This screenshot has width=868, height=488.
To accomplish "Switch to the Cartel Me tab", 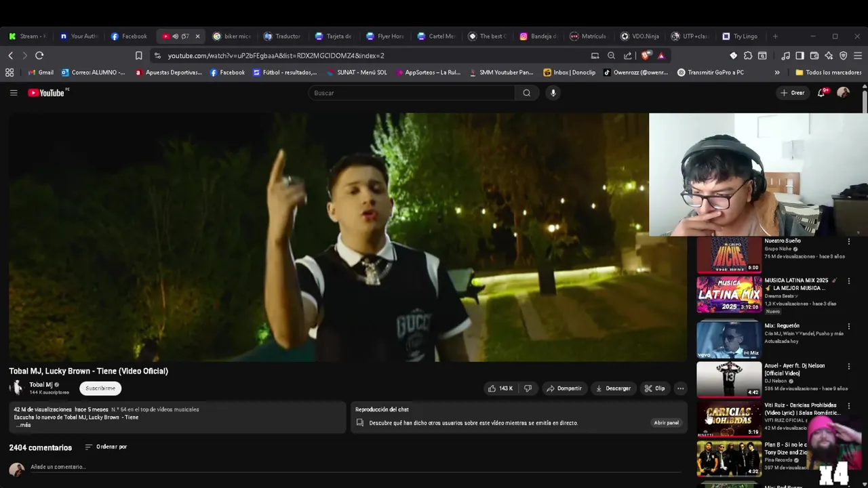I will [x=436, y=37].
